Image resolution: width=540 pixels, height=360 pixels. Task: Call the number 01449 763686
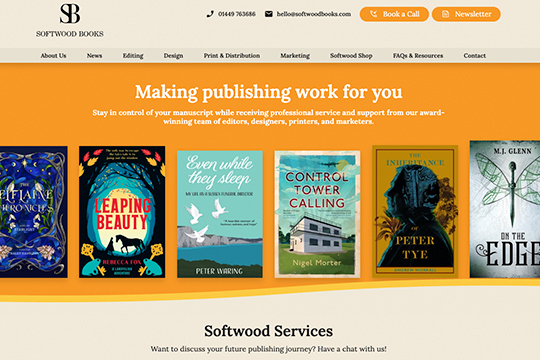click(237, 14)
